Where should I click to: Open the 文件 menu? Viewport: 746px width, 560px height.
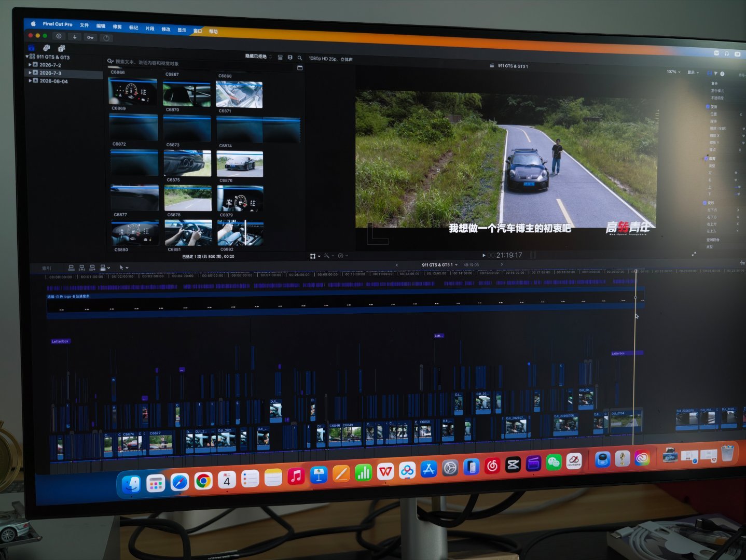pos(84,25)
